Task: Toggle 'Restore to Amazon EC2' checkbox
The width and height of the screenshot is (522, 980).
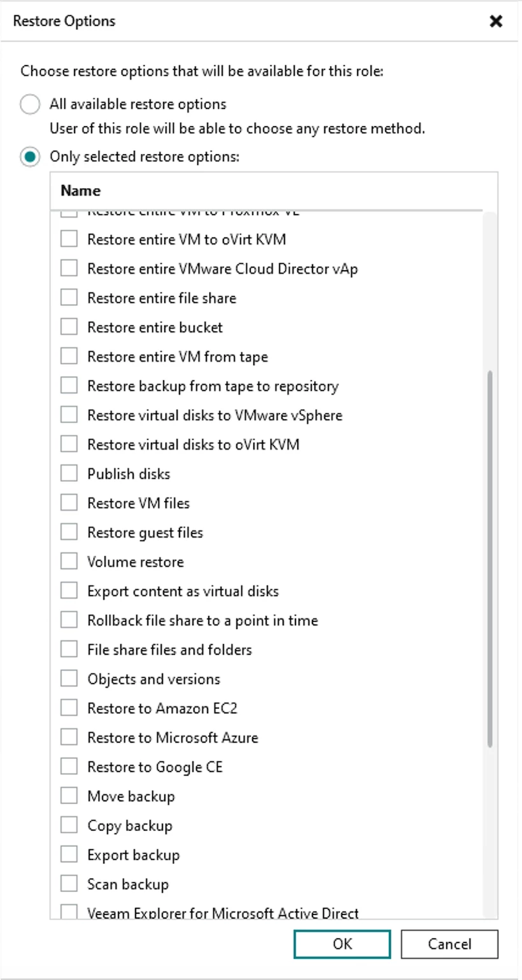Action: pos(69,709)
